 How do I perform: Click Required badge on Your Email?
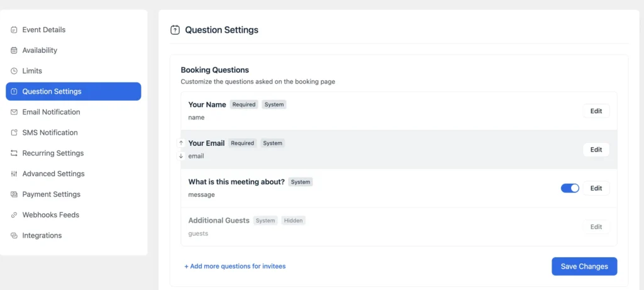(x=243, y=143)
